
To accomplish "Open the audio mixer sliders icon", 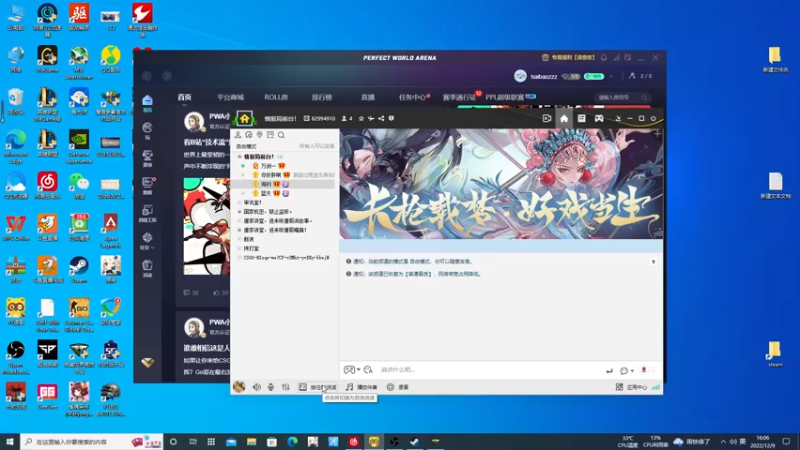I will coord(286,387).
